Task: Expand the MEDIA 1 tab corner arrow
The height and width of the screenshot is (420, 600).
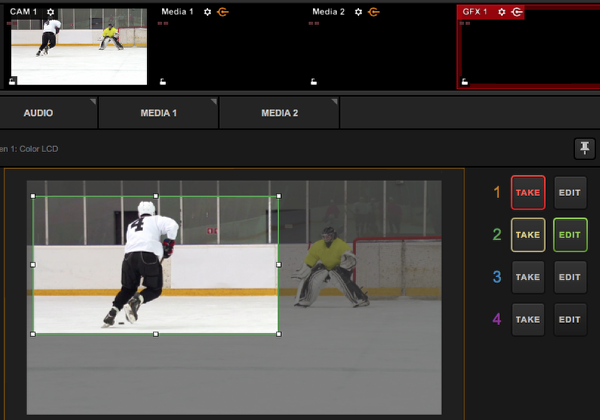Action: pyautogui.click(x=214, y=102)
